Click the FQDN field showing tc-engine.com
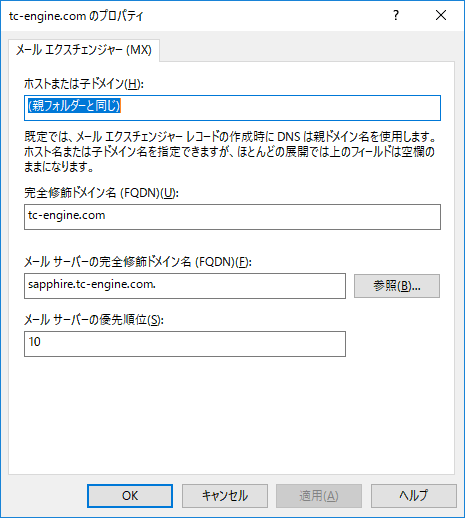Screen dimensions: 465x518 click(x=232, y=217)
